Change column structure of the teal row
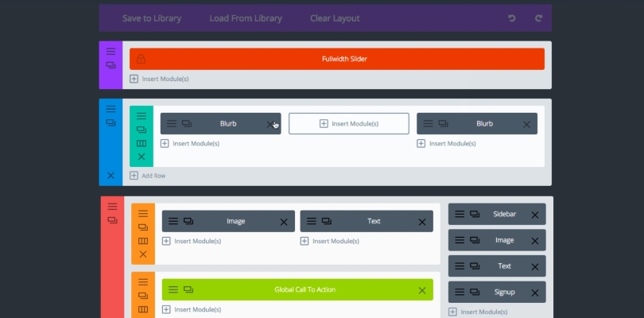The height and width of the screenshot is (318, 644). pyautogui.click(x=142, y=143)
